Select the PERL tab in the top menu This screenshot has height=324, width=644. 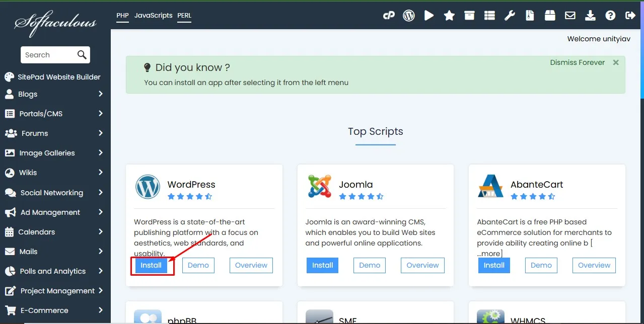coord(184,15)
